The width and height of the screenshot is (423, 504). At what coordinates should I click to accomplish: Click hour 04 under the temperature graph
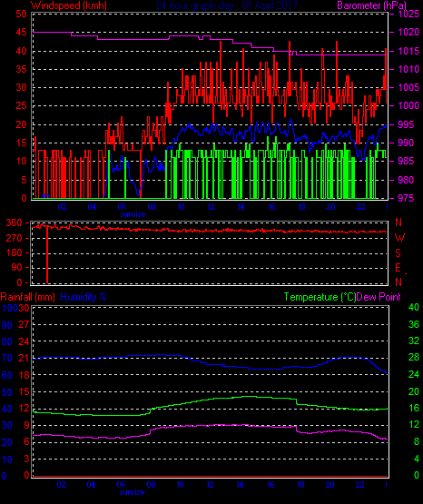pyautogui.click(x=91, y=485)
